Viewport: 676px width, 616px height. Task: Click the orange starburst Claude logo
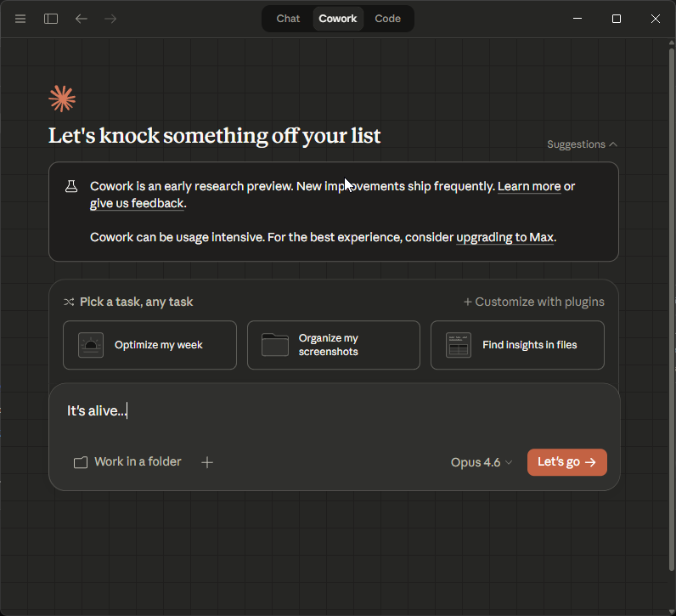62,99
